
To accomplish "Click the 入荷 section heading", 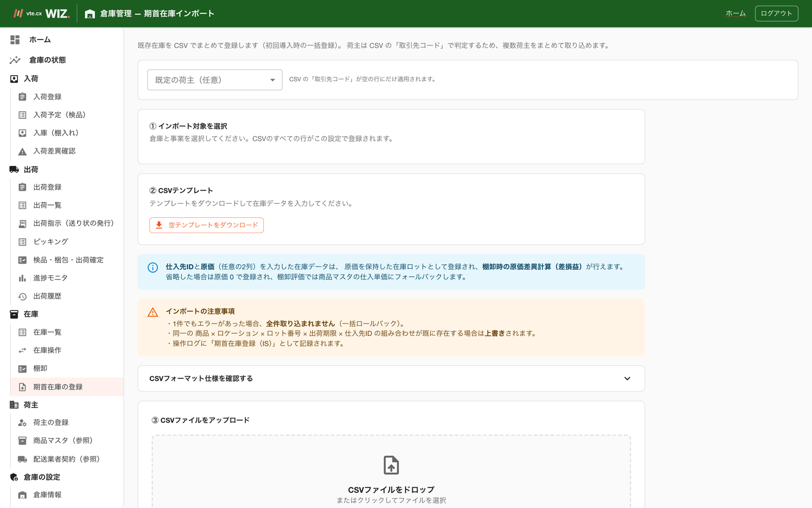I will pos(31,79).
